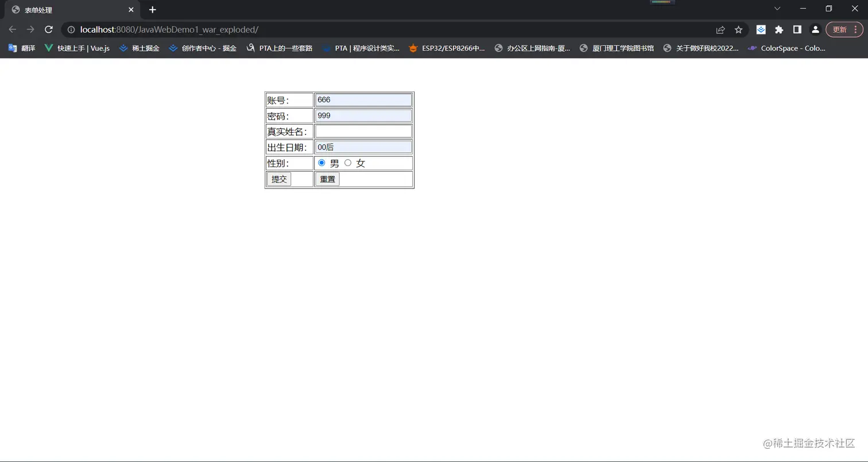Open the 翻译 bookmark
This screenshot has width=868, height=462.
coord(22,48)
